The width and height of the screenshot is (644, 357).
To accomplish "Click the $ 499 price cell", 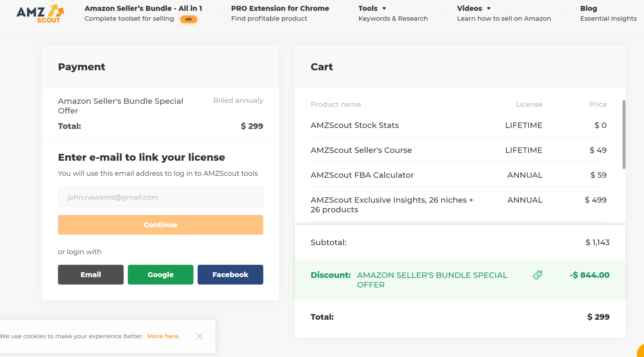I will coord(596,200).
